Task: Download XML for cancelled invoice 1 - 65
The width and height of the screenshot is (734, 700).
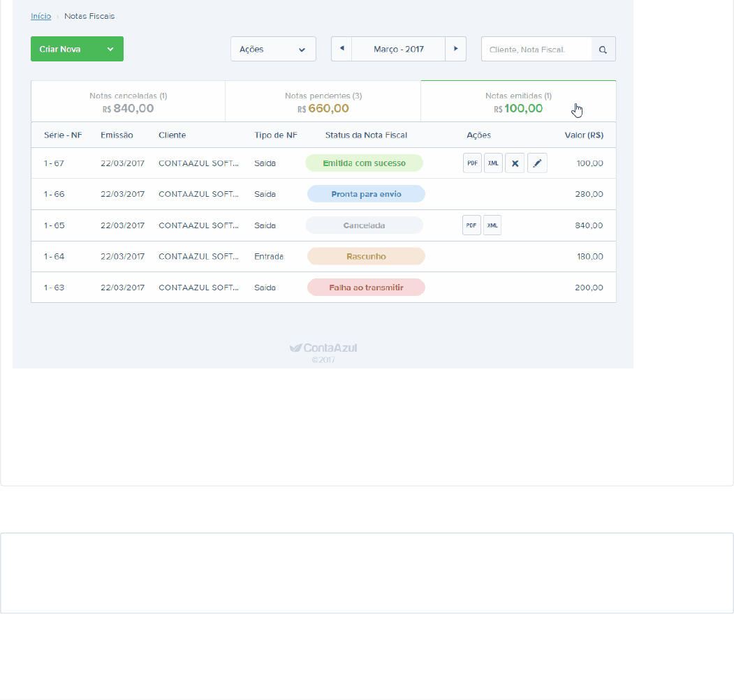Action: [492, 225]
